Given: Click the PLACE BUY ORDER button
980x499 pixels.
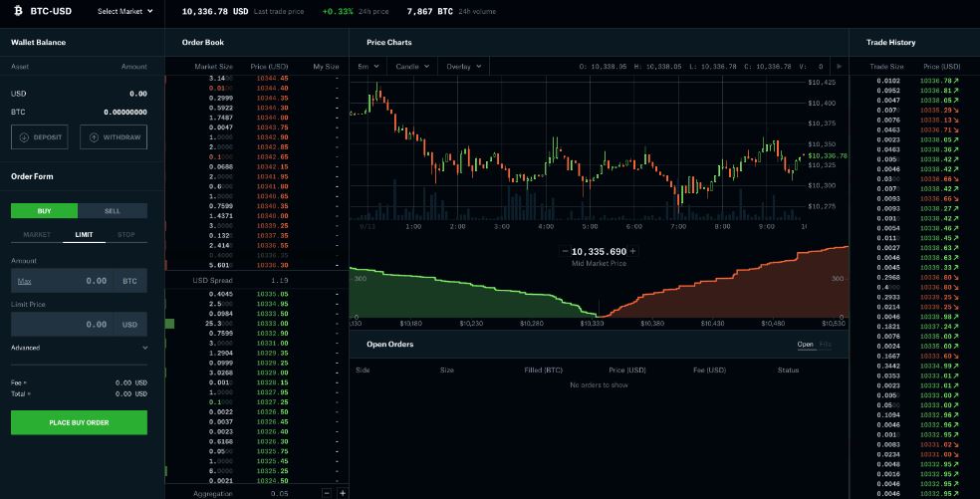Looking at the screenshot, I should click(80, 422).
